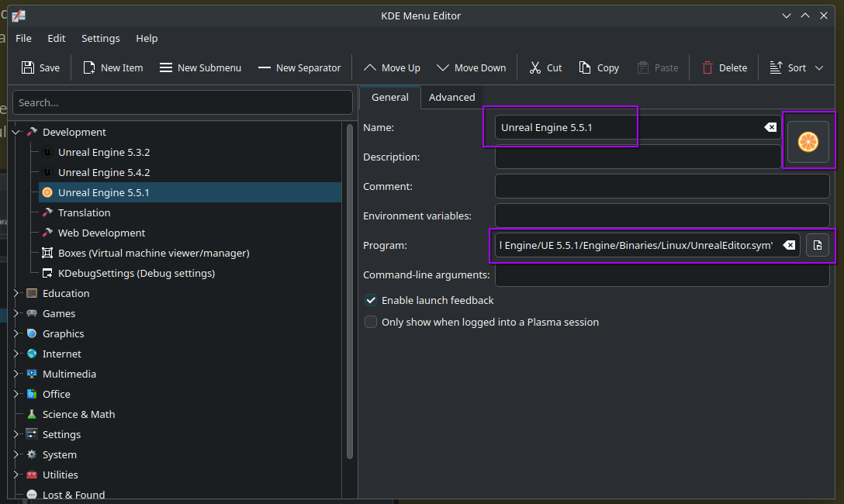Click the clear icon in the Name field

(x=769, y=127)
